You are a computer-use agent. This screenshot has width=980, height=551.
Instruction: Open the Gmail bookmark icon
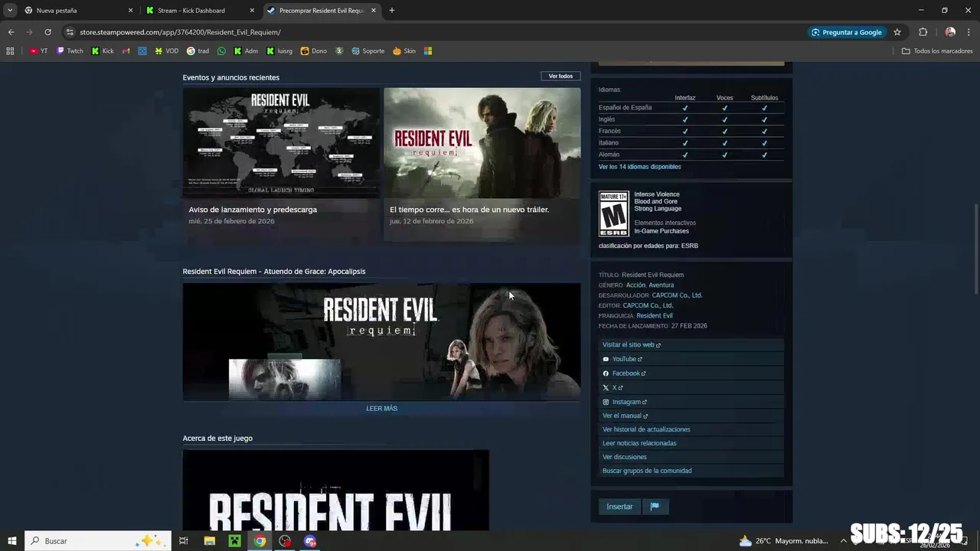pos(126,51)
